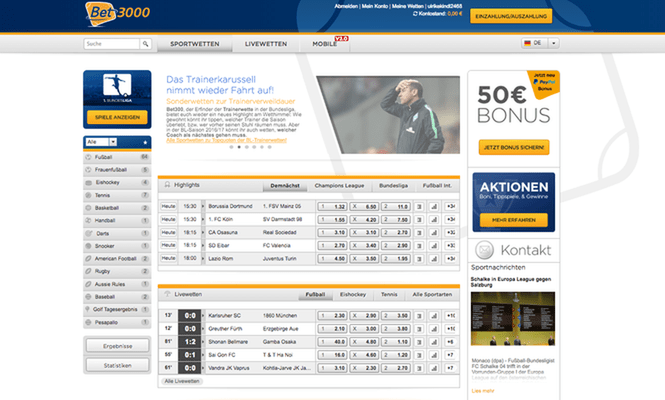Click info icon for Borussia Dortmund row
This screenshot has width=665, height=400.
click(x=419, y=207)
